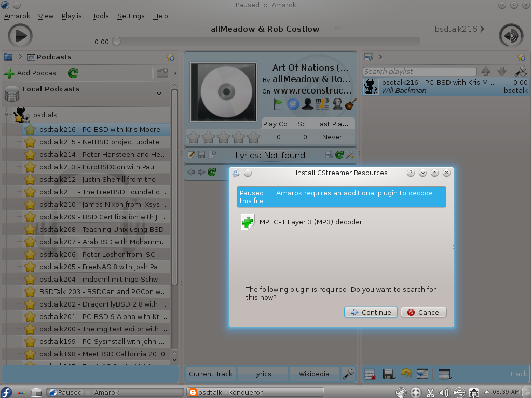The image size is (532, 398).
Task: Open the Fedora application launcher
Action: tap(6, 392)
